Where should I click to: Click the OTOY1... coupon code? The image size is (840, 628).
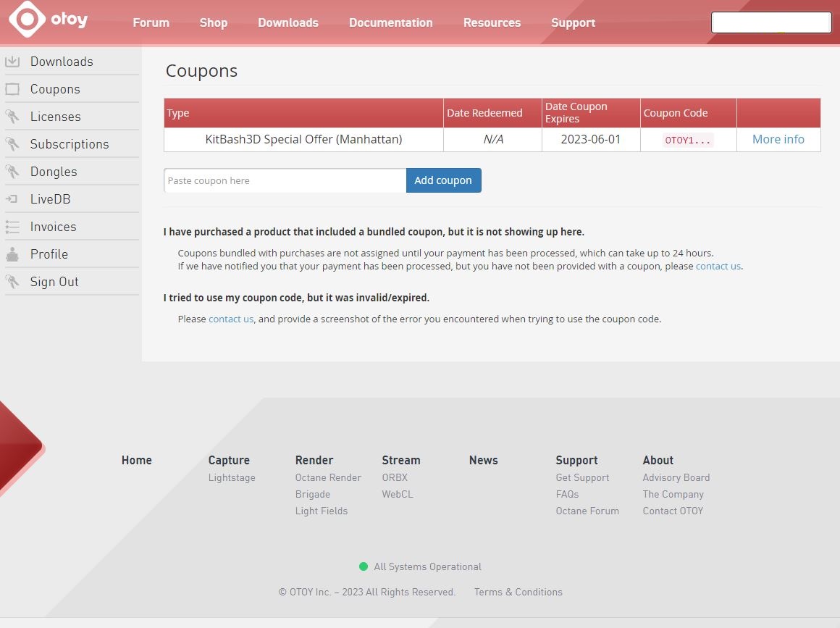(x=687, y=141)
